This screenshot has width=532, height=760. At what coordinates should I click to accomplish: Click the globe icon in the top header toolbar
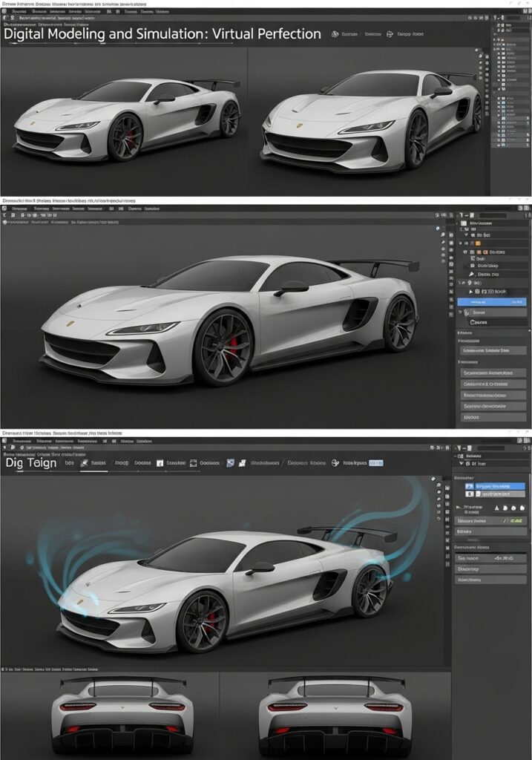tap(336, 34)
